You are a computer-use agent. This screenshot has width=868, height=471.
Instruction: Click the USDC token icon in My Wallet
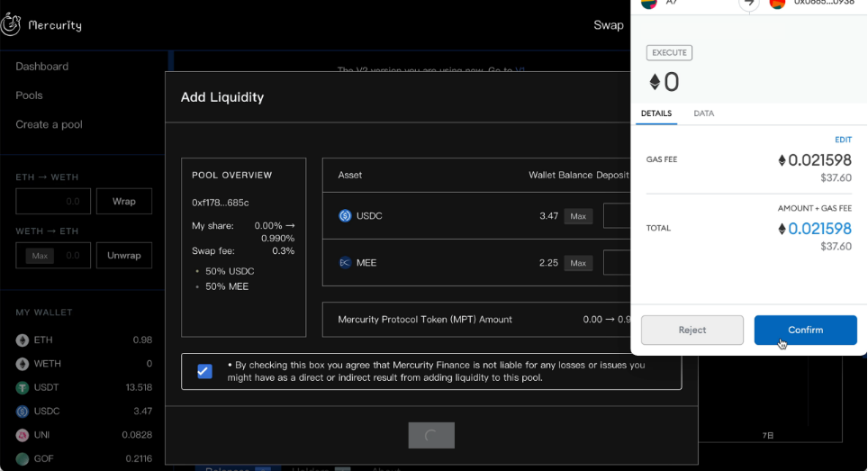pyautogui.click(x=23, y=412)
